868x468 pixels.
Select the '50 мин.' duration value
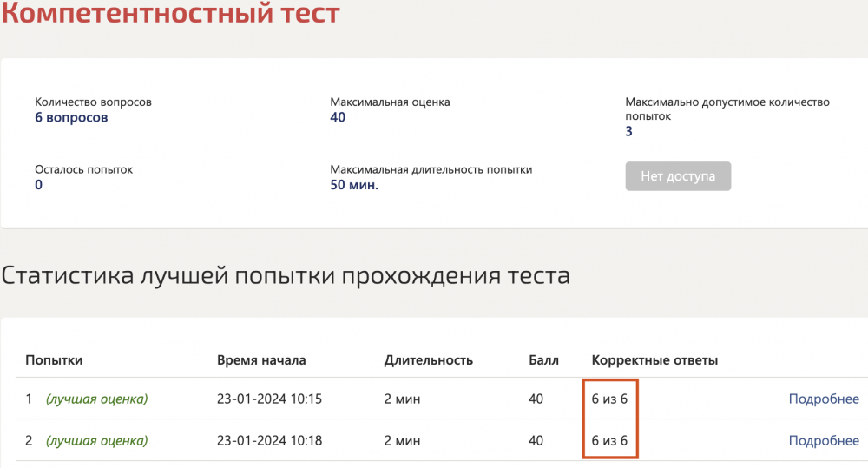[x=354, y=184]
